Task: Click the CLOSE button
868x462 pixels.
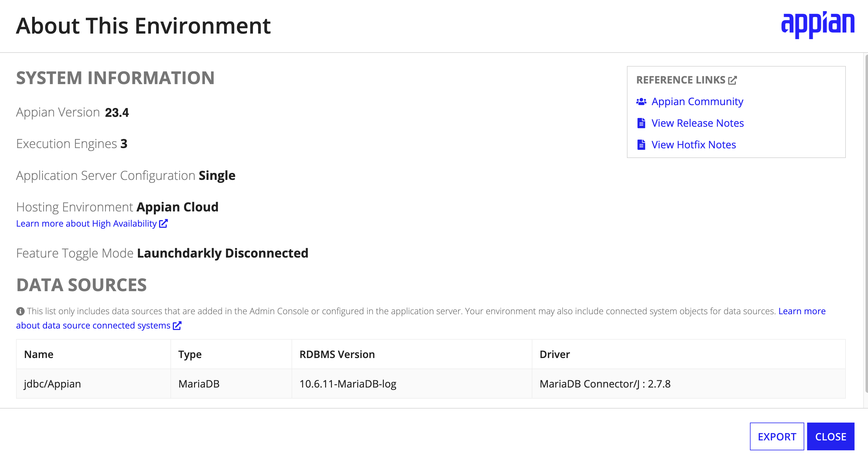Action: [x=831, y=436]
